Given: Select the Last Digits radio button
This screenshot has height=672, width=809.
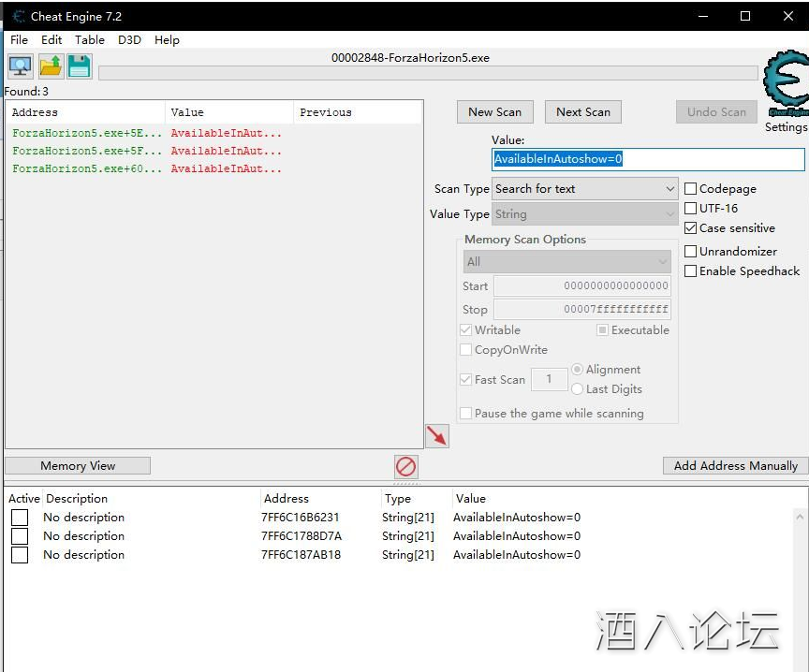Looking at the screenshot, I should [x=578, y=389].
